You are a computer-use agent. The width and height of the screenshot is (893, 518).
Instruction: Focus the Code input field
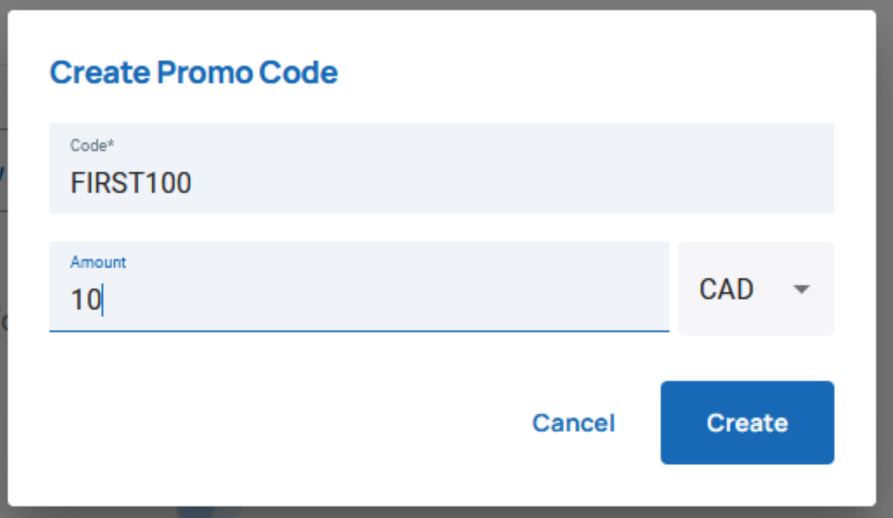coord(441,168)
